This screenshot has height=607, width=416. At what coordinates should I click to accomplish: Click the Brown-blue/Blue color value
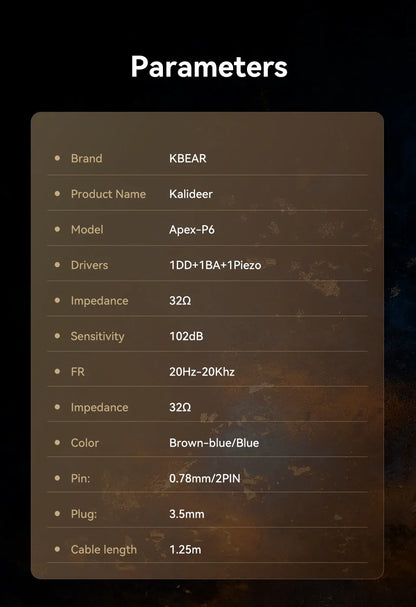pyautogui.click(x=214, y=443)
